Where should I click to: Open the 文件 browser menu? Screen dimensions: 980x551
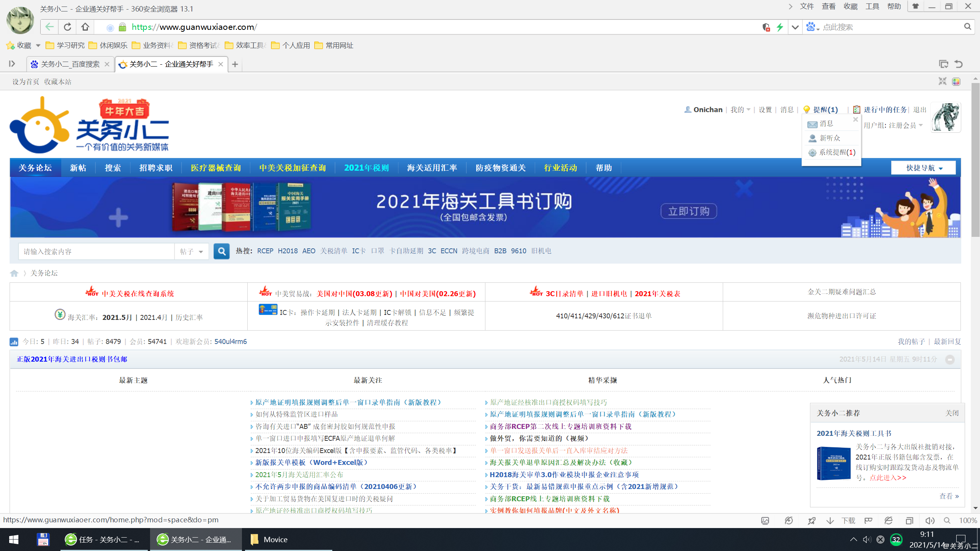coord(807,7)
